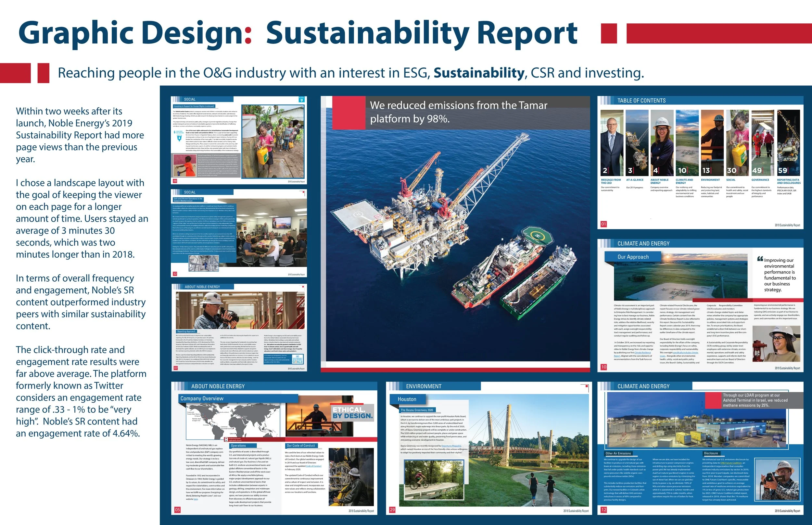The image size is (812, 525).
Task: Click the Other Air Emissions subheading
Action: coord(618,453)
